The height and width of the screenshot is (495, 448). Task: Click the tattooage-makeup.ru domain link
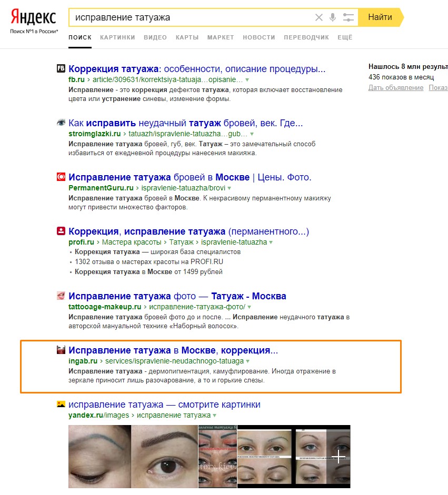[105, 307]
